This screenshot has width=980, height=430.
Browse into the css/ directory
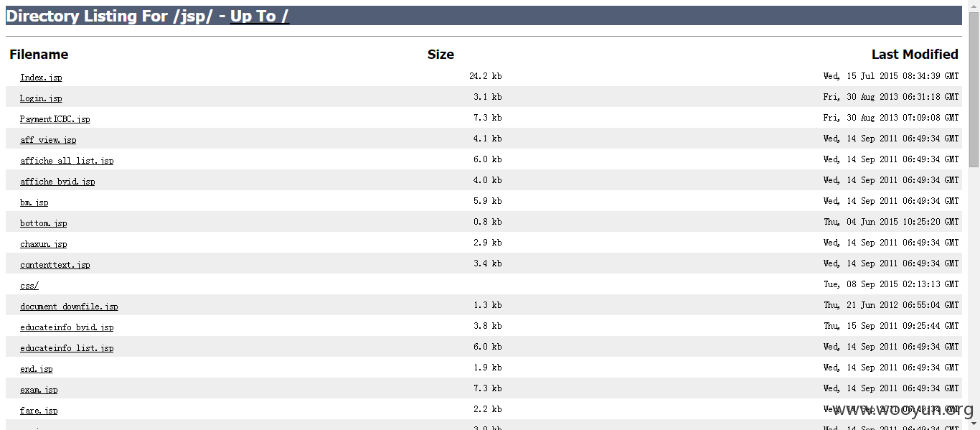tap(29, 286)
